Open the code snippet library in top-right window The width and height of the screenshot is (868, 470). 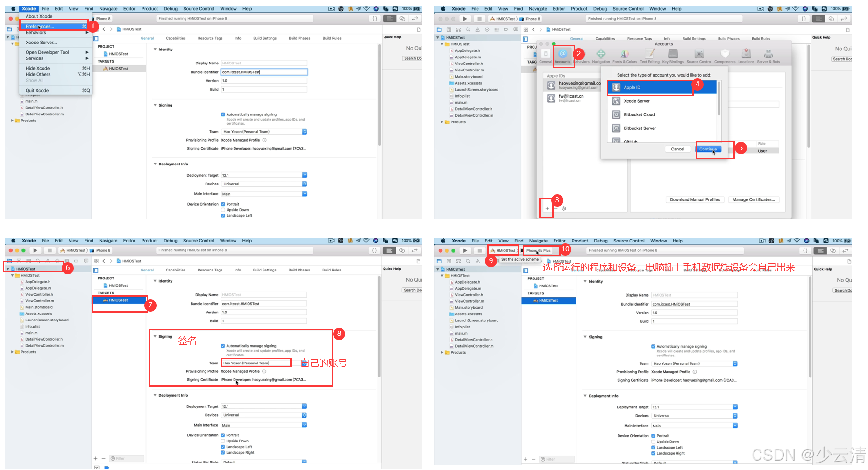[x=804, y=19]
